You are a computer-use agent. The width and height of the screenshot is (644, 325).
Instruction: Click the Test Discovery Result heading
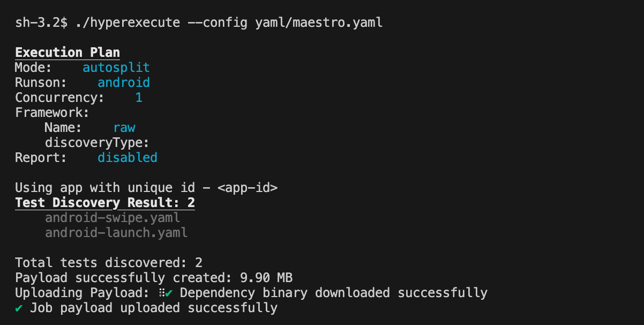coord(105,203)
